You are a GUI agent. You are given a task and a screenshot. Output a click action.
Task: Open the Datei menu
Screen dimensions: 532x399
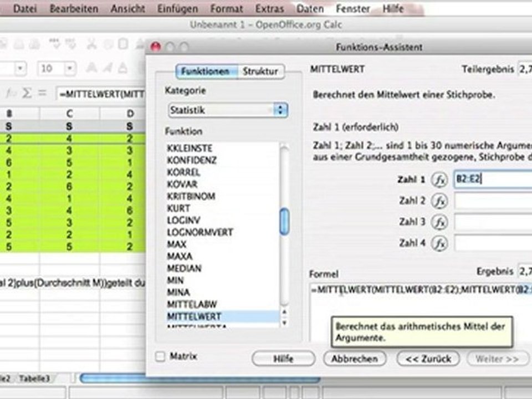click(x=25, y=8)
